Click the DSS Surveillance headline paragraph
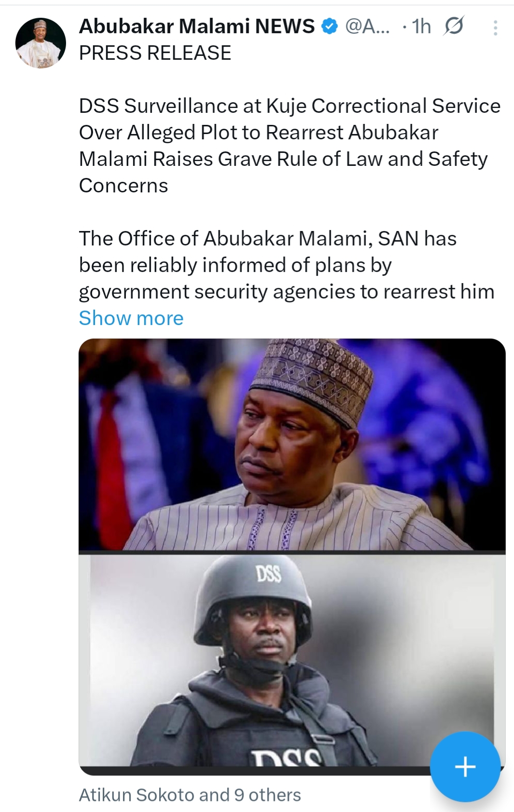Viewport: 514px width, 812px height. 289,146
